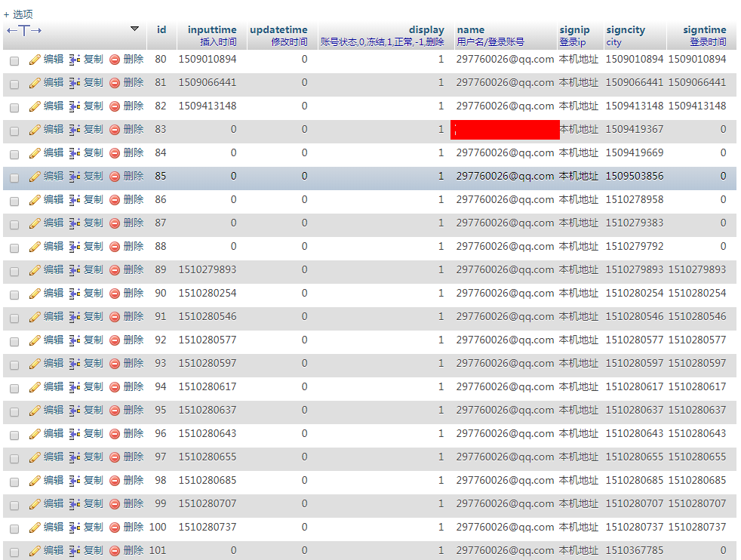The image size is (741, 560).
Task: Click the pencil edit icon for row id 86
Action: point(35,200)
